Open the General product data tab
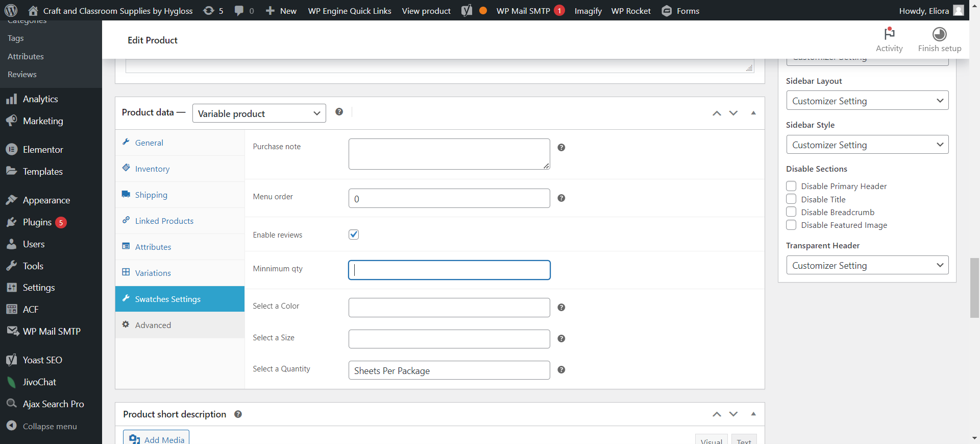The width and height of the screenshot is (980, 444). coord(180,143)
